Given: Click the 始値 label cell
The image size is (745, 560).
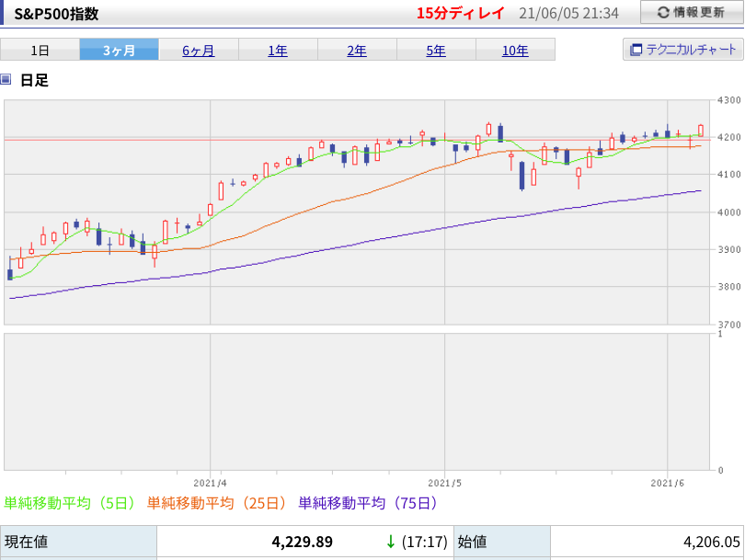Looking at the screenshot, I should pyautogui.click(x=502, y=542).
